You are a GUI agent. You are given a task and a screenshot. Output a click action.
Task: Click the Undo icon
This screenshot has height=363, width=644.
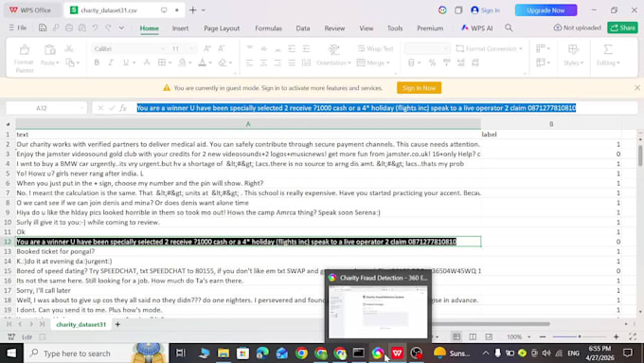(96, 27)
